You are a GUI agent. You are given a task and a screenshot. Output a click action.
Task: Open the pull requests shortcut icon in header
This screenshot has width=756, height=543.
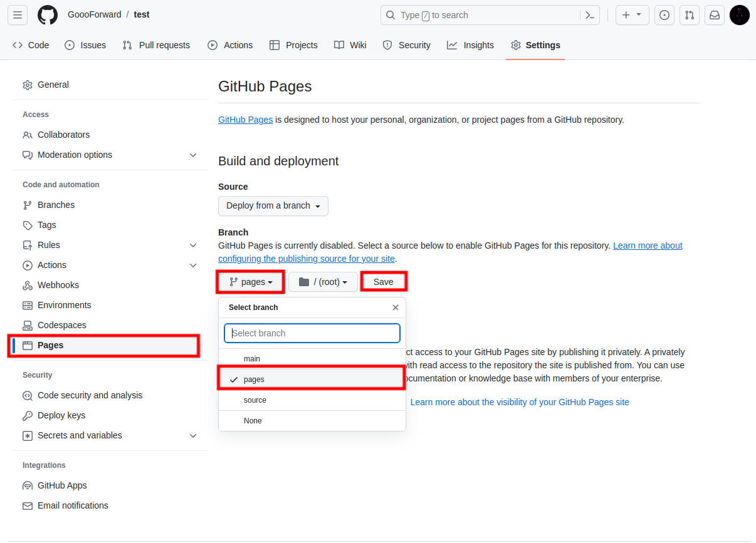click(690, 15)
